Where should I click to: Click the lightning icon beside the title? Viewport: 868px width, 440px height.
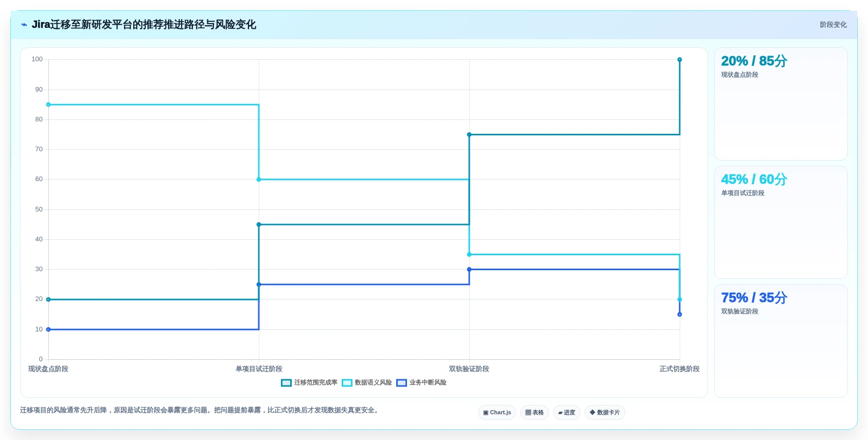[x=24, y=25]
